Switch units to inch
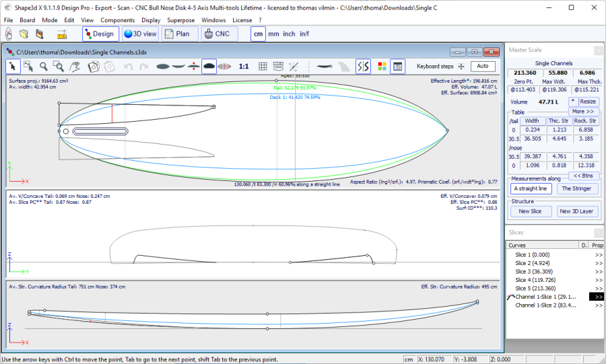The height and width of the screenshot is (364, 606). point(289,34)
